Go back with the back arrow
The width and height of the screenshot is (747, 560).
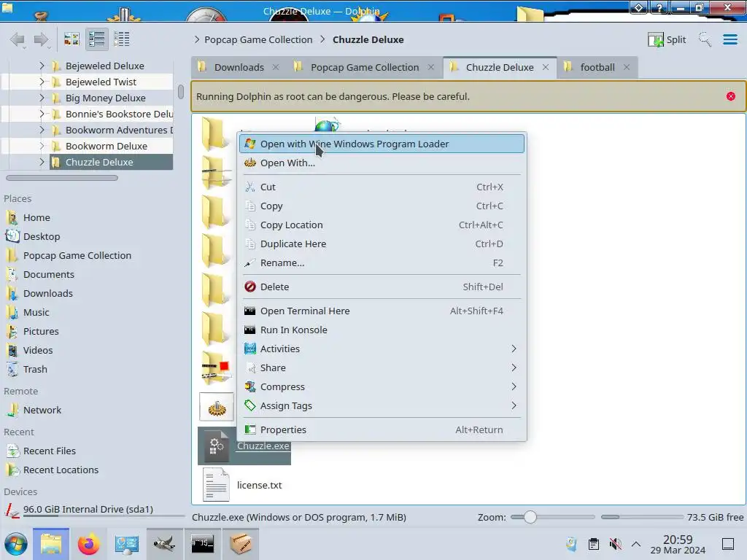coord(18,39)
